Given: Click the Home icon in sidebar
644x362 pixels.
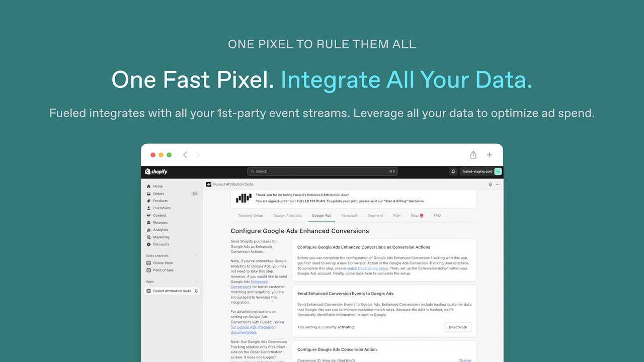Looking at the screenshot, I should click(x=148, y=187).
